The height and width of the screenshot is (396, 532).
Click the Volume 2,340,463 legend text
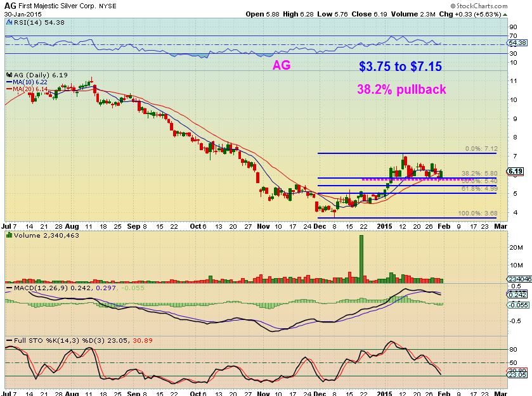pos(46,235)
